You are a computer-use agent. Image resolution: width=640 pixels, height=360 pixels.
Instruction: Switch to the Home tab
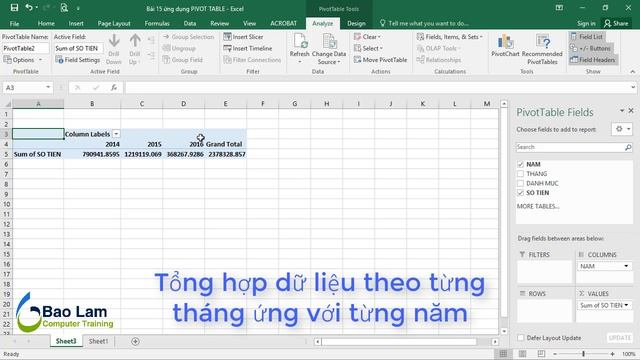pyautogui.click(x=46, y=23)
